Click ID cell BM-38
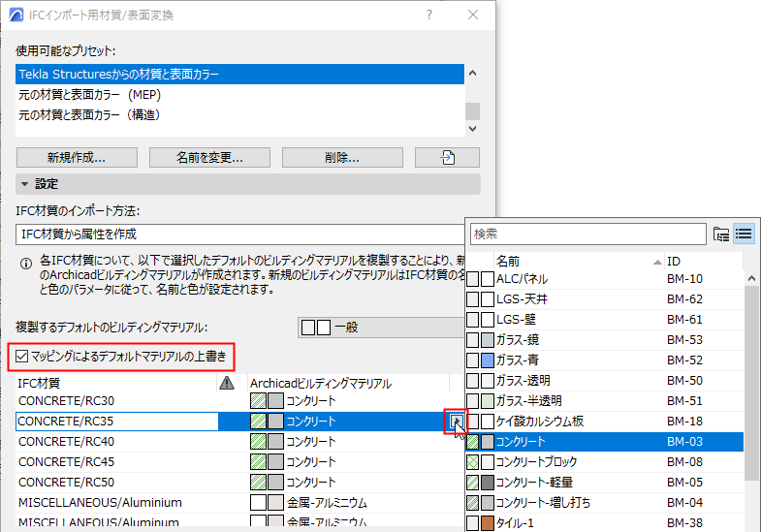This screenshot has height=532, width=761. [x=684, y=522]
